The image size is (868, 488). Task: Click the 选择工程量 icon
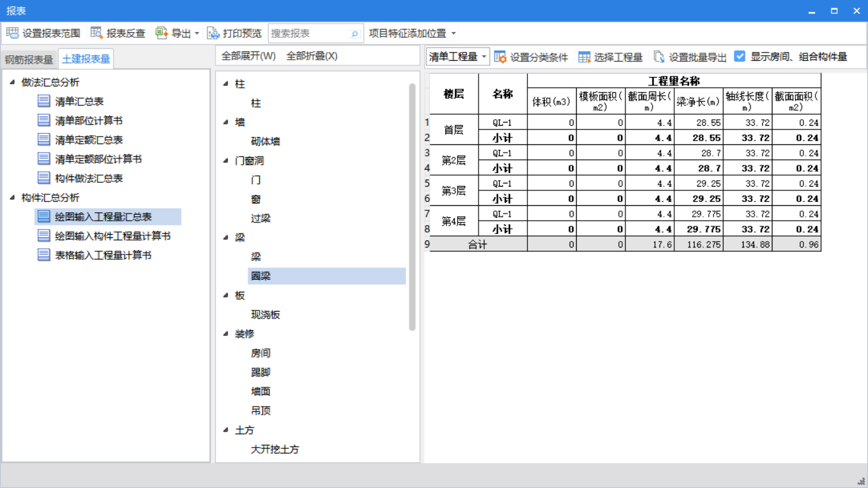click(584, 57)
